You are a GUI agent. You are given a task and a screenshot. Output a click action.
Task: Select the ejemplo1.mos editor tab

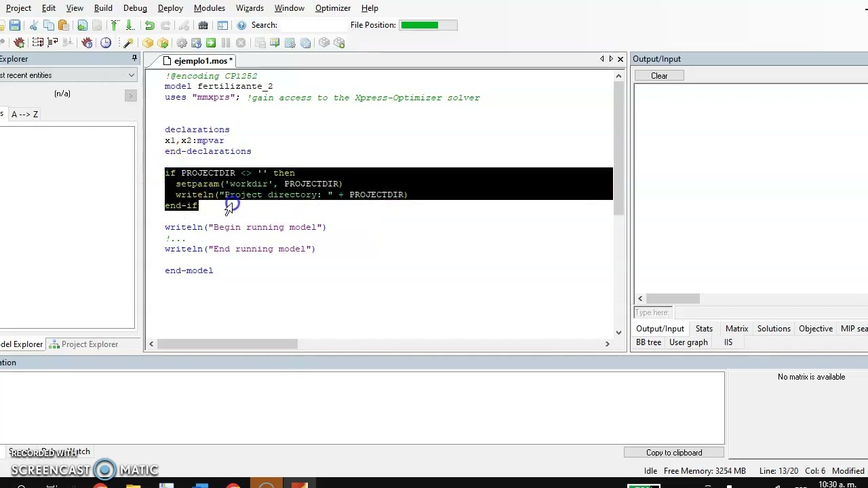[199, 61]
